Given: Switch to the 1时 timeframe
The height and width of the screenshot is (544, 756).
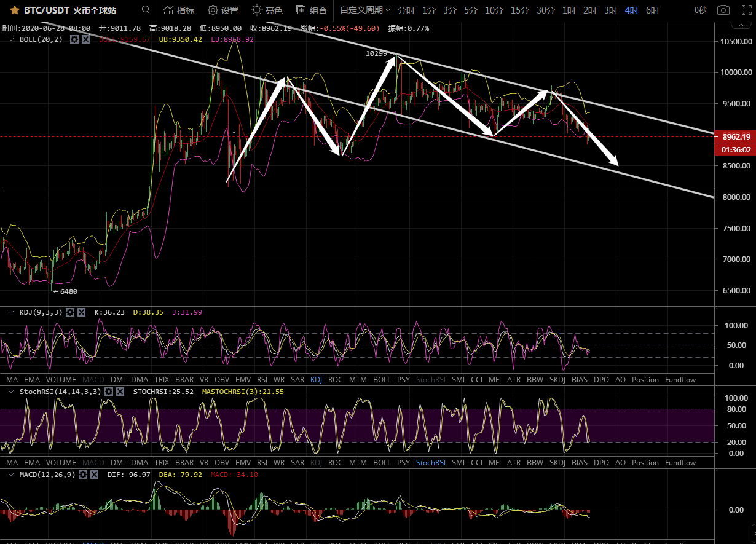Looking at the screenshot, I should click(x=569, y=10).
